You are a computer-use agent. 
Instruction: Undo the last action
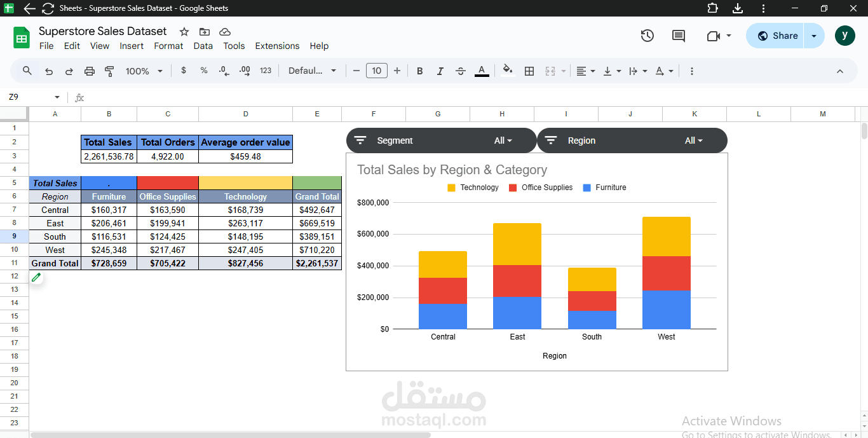49,71
